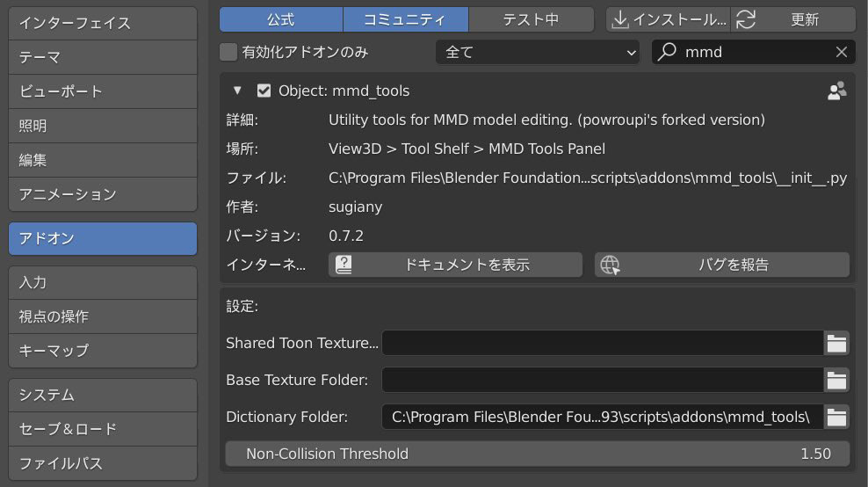Click the ドキュメントを表示 button
This screenshot has height=487, width=868.
(455, 265)
